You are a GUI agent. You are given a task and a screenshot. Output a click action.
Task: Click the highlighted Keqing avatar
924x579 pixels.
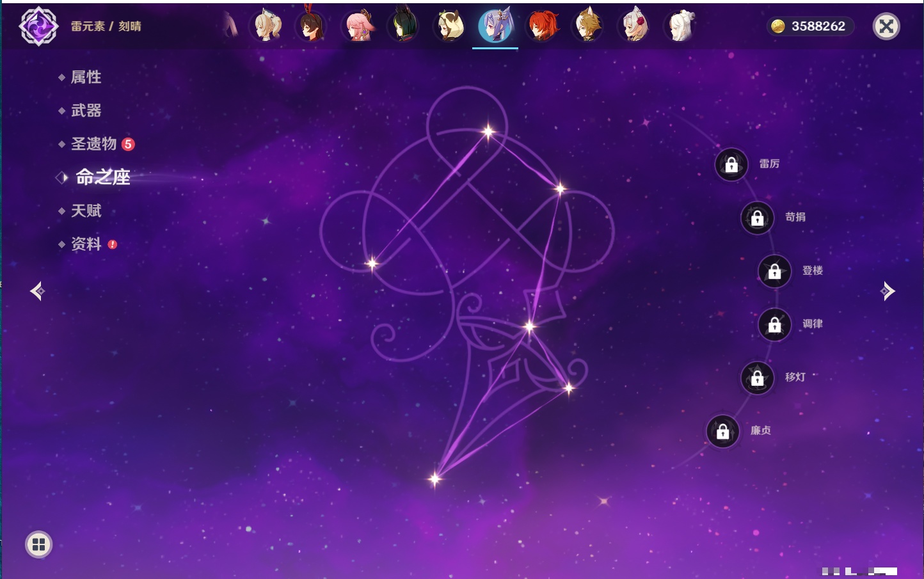click(496, 26)
